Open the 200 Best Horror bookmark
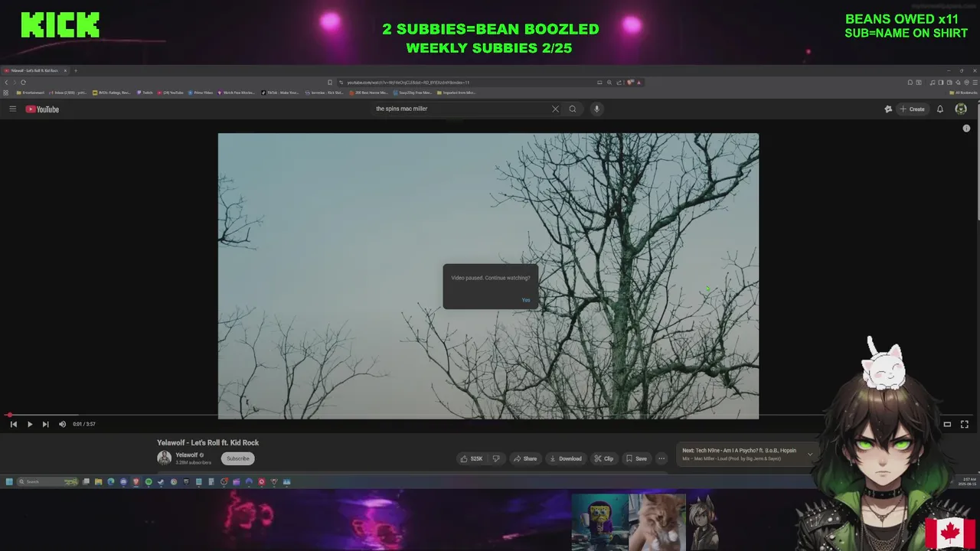 (x=368, y=93)
